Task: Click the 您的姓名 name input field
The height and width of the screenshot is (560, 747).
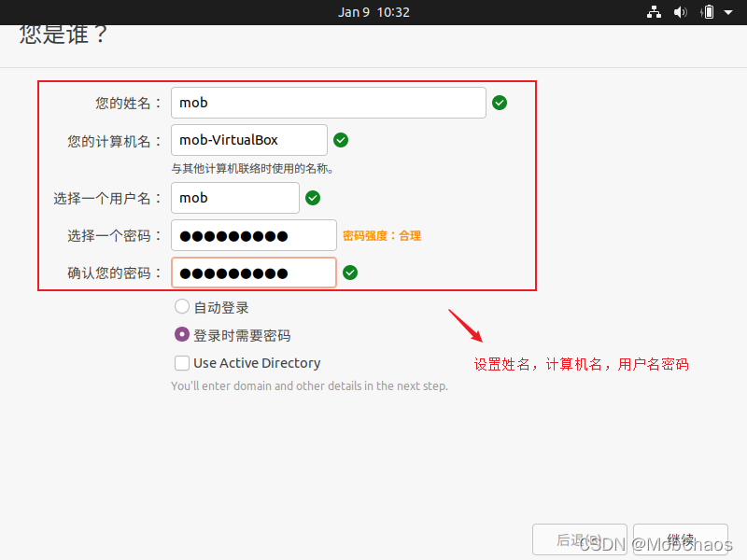Action: 329,103
